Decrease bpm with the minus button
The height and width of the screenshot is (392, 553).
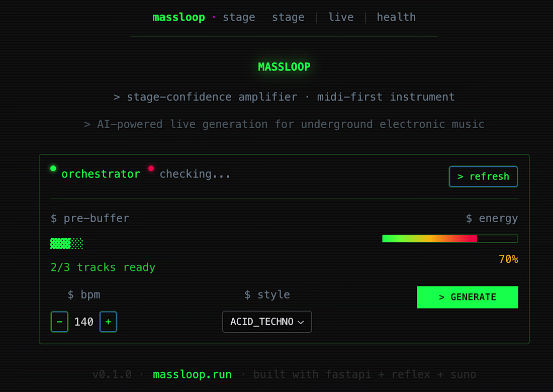59,322
